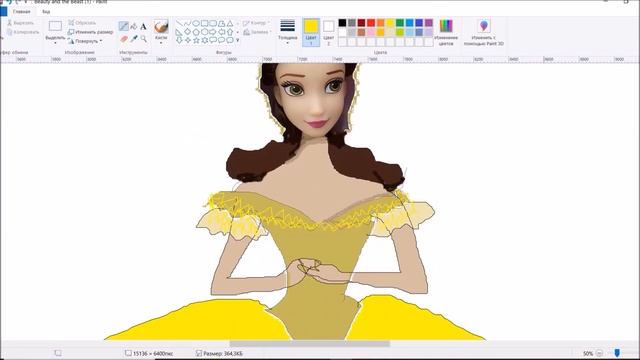
Task: Activate the Цвет 1 color slot
Action: [x=311, y=32]
